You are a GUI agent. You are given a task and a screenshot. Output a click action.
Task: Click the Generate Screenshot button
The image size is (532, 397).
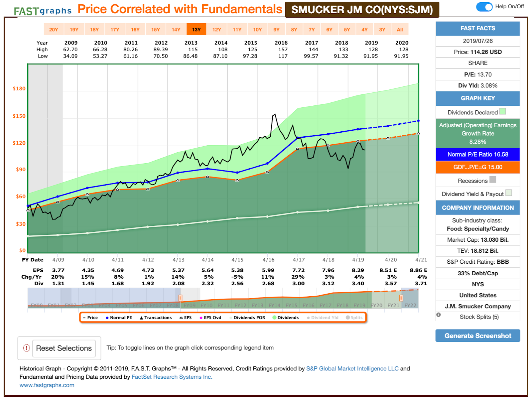(x=478, y=336)
